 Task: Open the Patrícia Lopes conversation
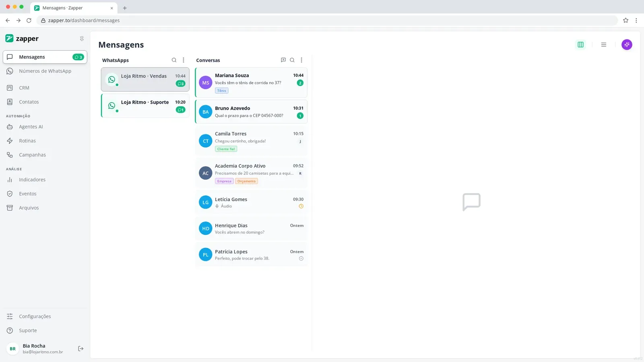251,255
